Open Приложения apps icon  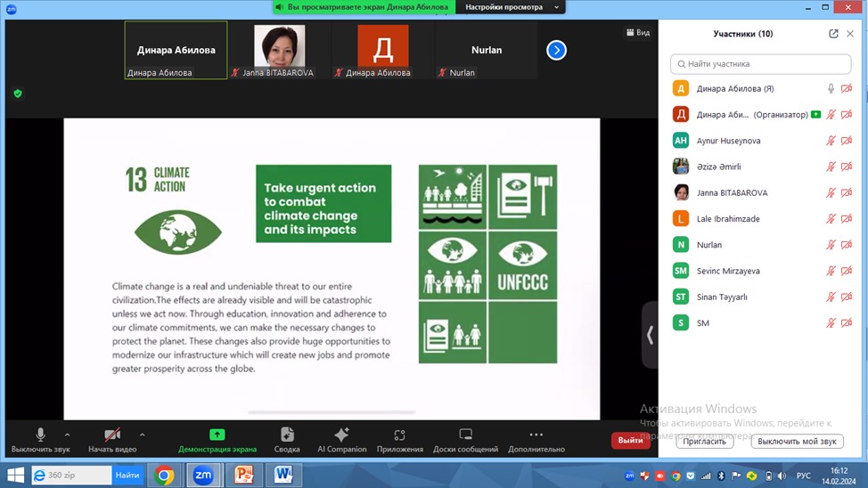pos(399,435)
